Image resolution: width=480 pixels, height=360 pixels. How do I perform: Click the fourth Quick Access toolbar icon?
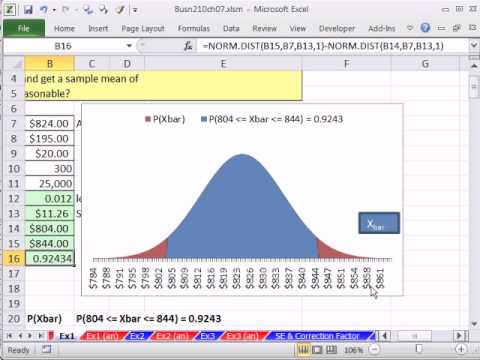tap(88, 9)
